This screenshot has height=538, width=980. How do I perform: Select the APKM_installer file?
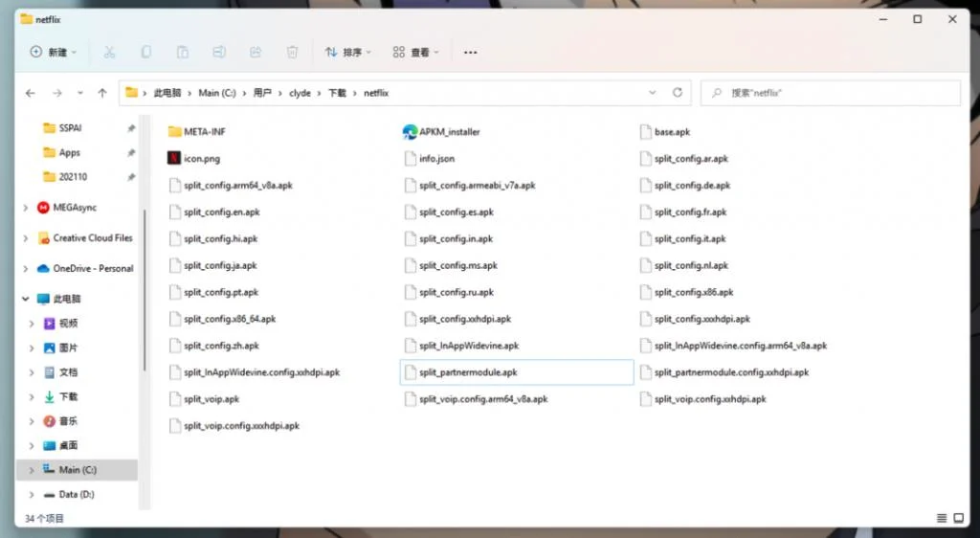pyautogui.click(x=441, y=132)
